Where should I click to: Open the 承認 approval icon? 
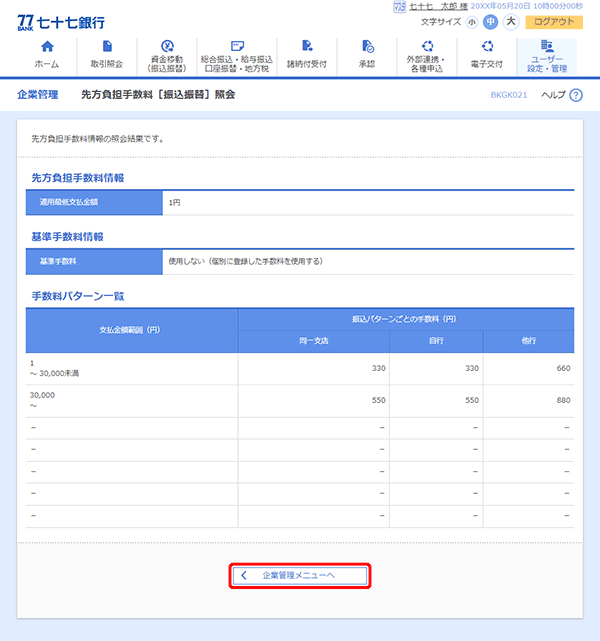pos(367,46)
